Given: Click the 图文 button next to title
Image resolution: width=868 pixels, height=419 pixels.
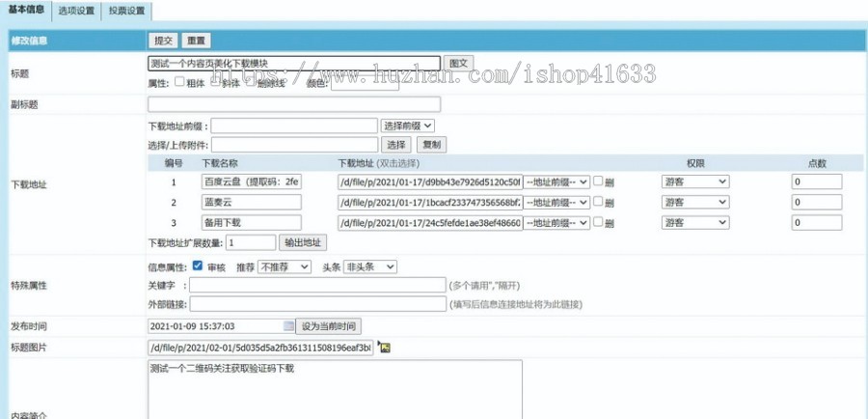Looking at the screenshot, I should click(458, 63).
